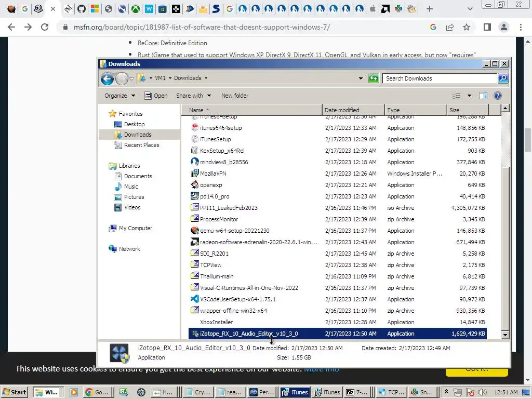
Task: Switch to the Xbox browser tab
Action: click(x=136, y=9)
